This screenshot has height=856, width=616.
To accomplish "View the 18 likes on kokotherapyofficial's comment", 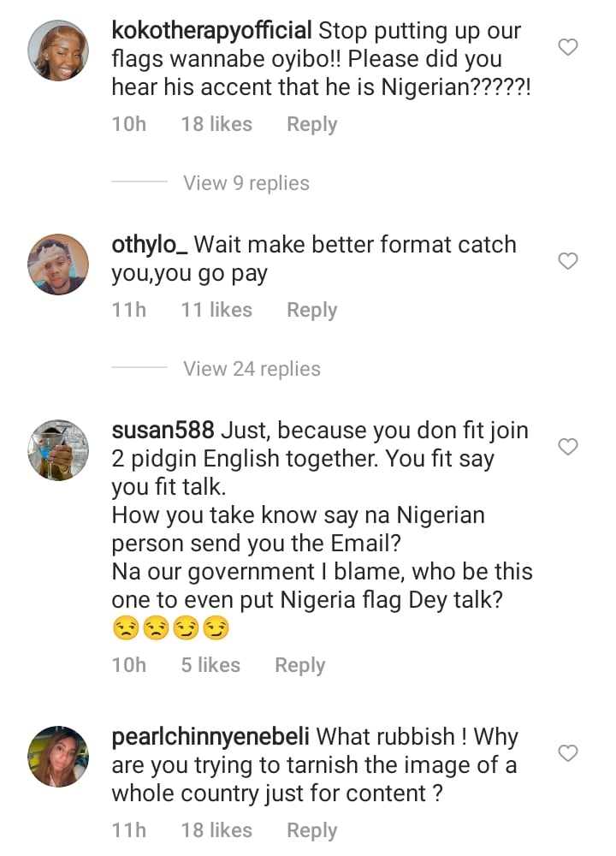I will coord(216,124).
